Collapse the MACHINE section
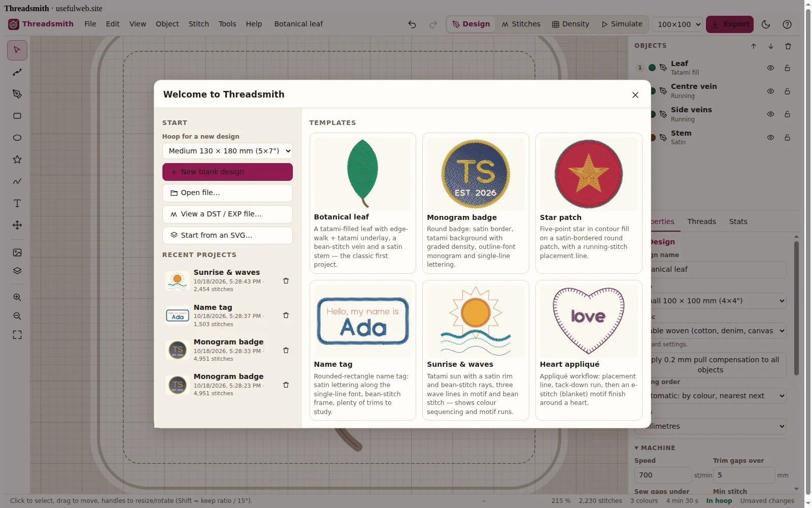This screenshot has height=508, width=812. click(x=655, y=448)
